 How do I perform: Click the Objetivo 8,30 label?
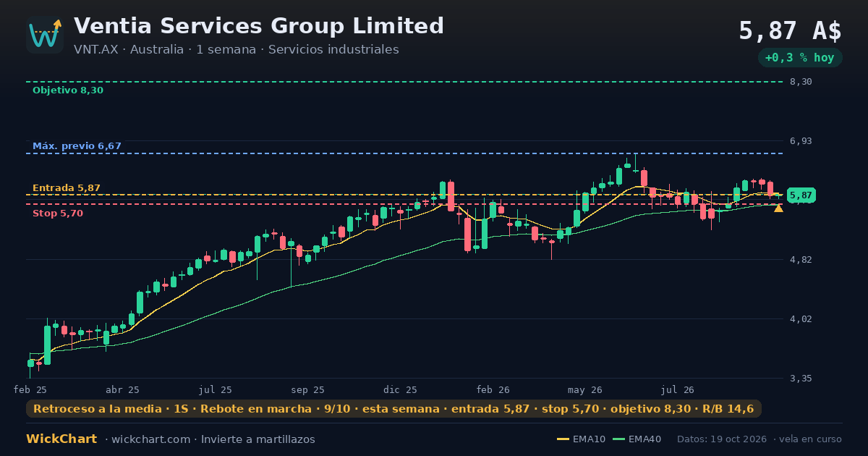pos(68,90)
